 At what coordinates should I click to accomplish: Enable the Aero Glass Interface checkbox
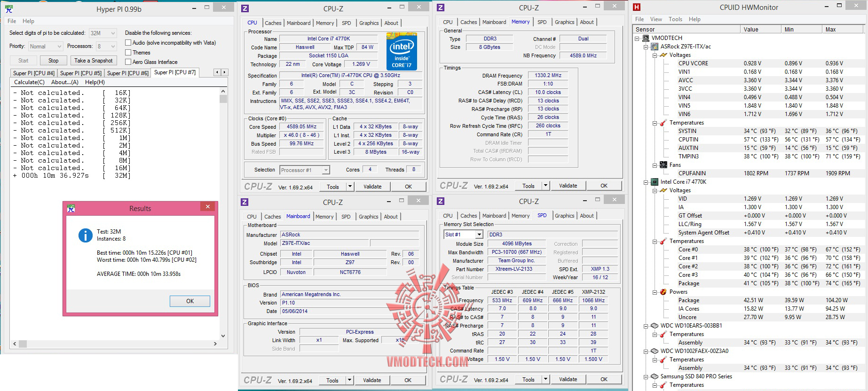[128, 62]
